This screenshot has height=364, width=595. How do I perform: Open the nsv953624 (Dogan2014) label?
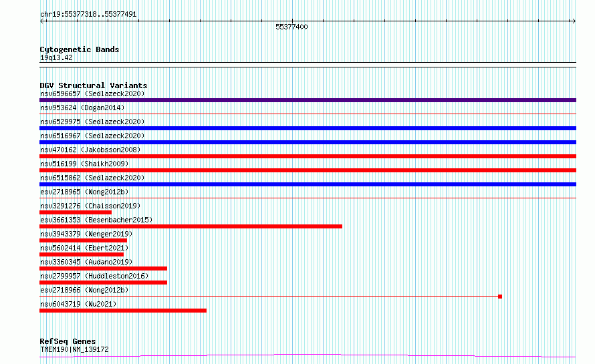(82, 108)
